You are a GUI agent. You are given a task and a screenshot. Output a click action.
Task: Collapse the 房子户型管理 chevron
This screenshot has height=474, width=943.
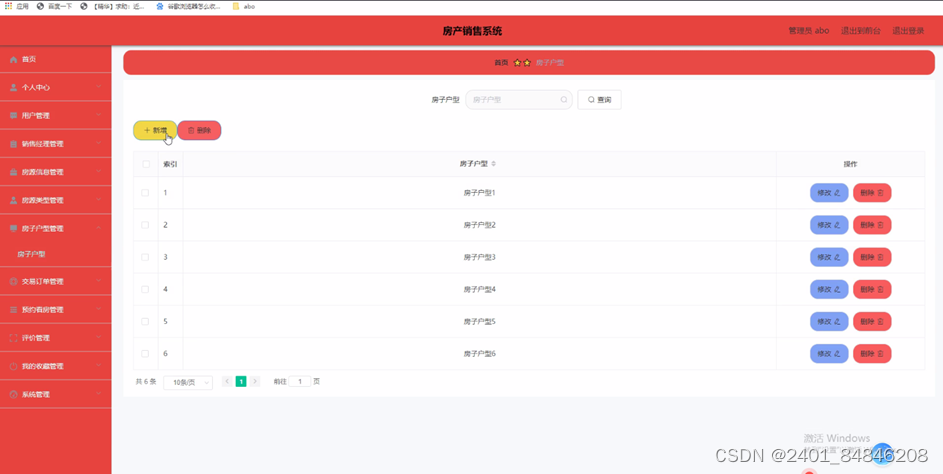coord(99,229)
